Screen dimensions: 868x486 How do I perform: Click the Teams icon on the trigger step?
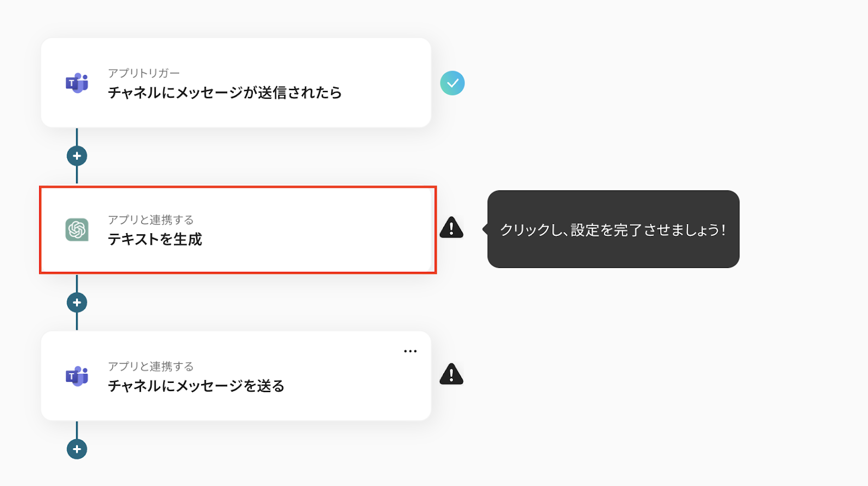pos(77,83)
